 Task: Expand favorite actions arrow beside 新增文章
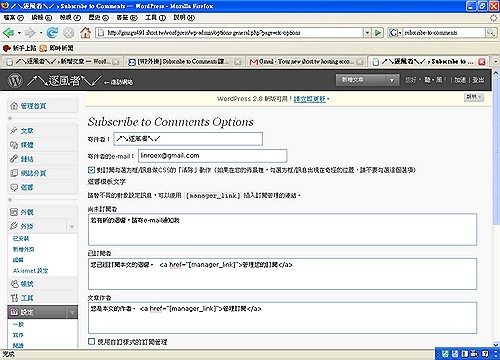[392, 80]
